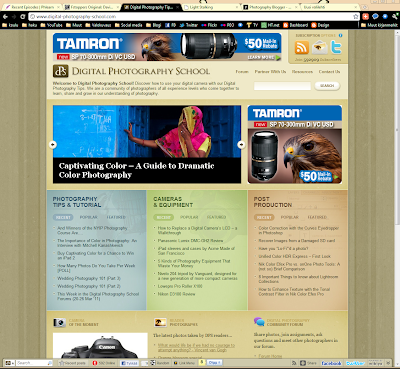The width and height of the screenshot is (400, 369).
Task: Close the bottom toolbar with the X icon
Action: 388,363
